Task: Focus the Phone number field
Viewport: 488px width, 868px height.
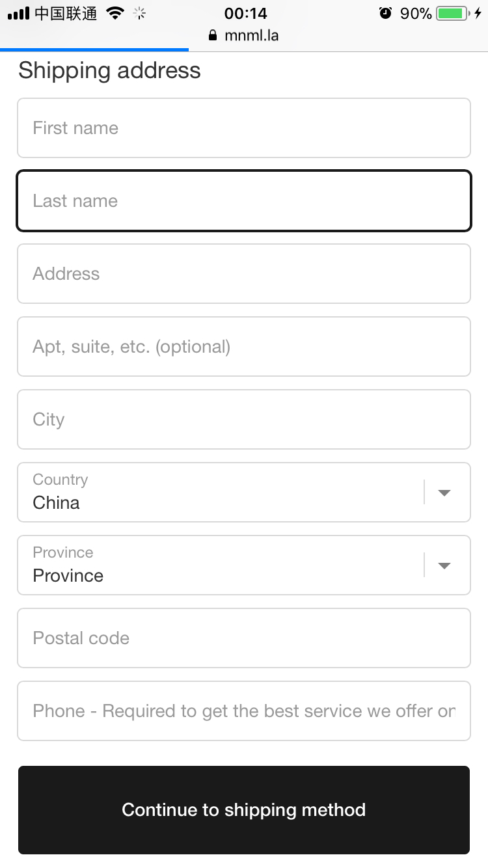Action: [244, 711]
